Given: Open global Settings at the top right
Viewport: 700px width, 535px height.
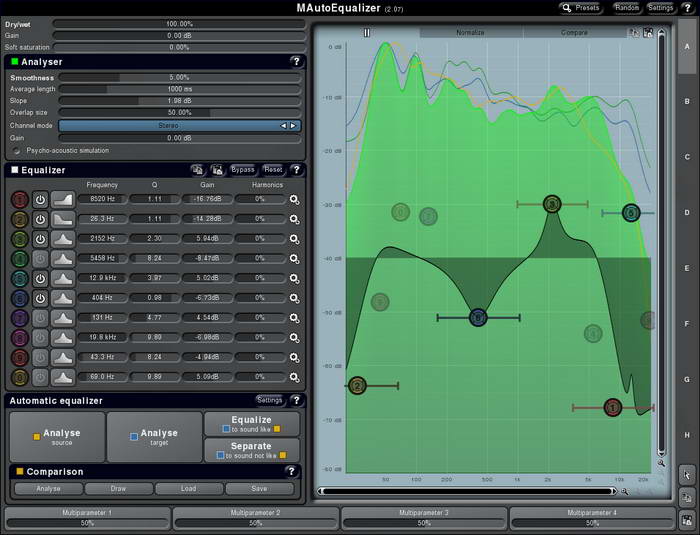Looking at the screenshot, I should pos(660,7).
